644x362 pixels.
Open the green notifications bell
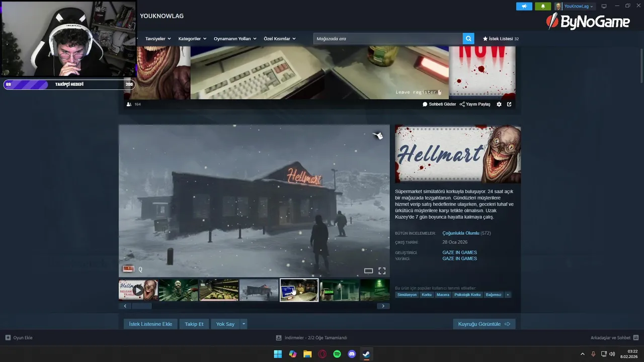tap(543, 7)
